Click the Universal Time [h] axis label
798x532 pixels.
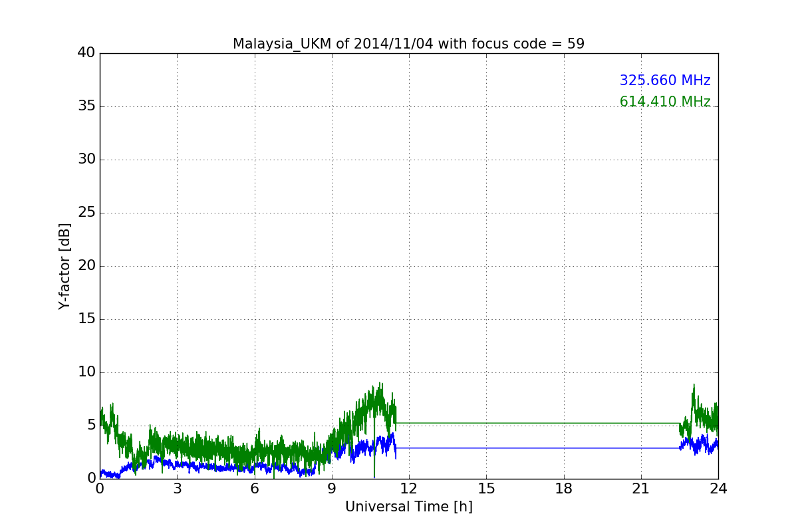pyautogui.click(x=409, y=507)
